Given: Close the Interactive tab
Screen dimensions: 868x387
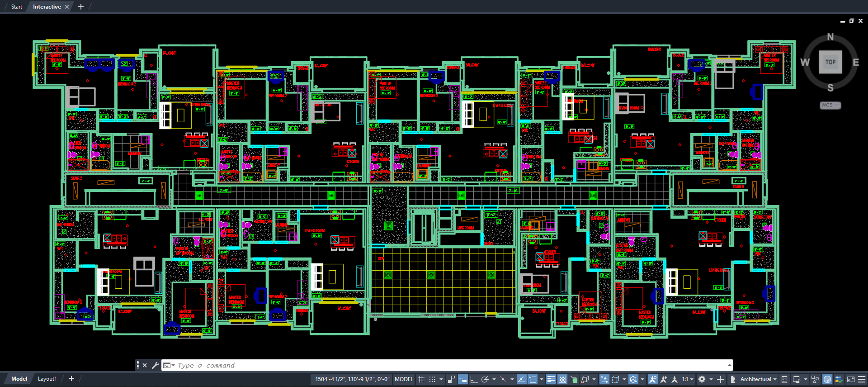Looking at the screenshot, I should pos(67,7).
